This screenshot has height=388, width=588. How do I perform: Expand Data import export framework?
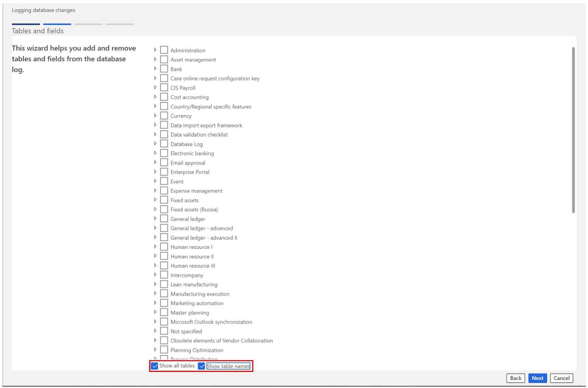156,125
